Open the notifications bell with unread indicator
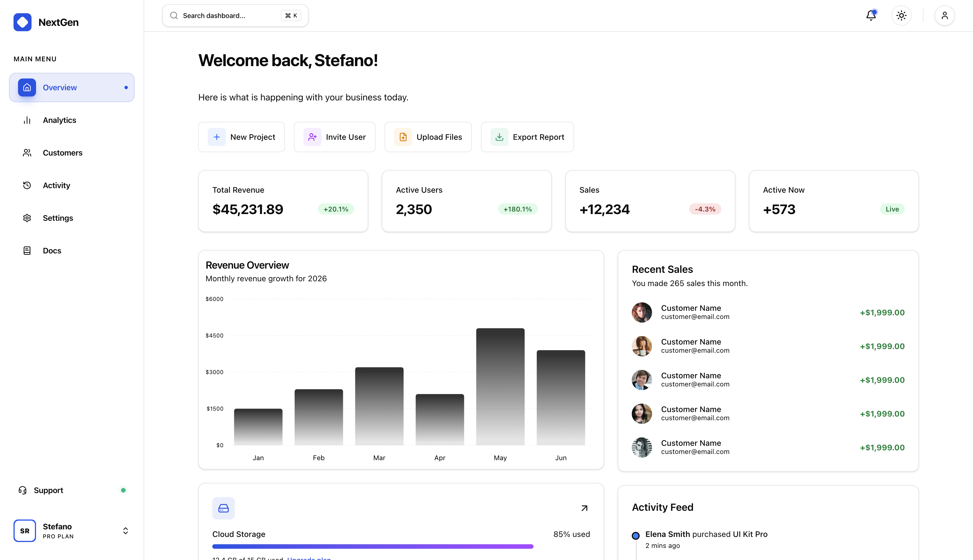 (x=871, y=15)
